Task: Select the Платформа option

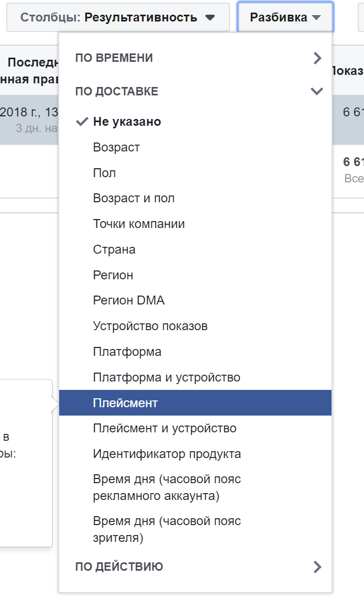Action: [127, 352]
